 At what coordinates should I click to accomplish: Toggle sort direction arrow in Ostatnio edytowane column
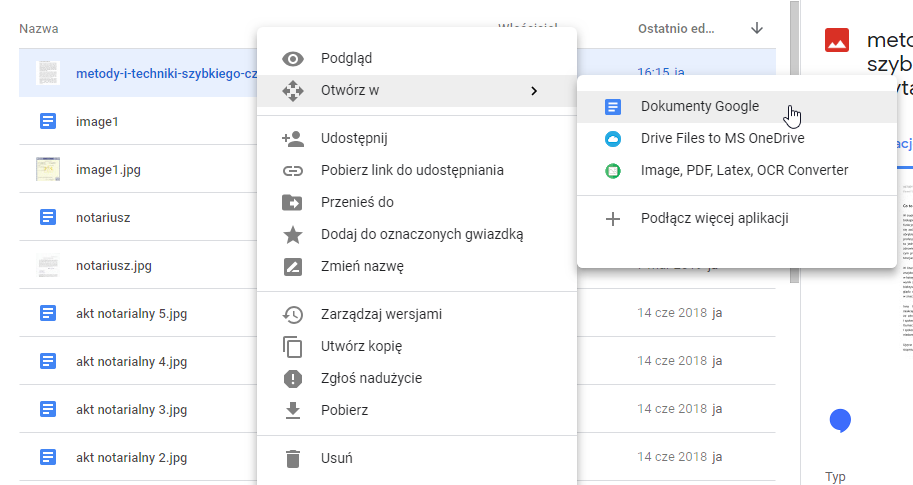pos(756,29)
